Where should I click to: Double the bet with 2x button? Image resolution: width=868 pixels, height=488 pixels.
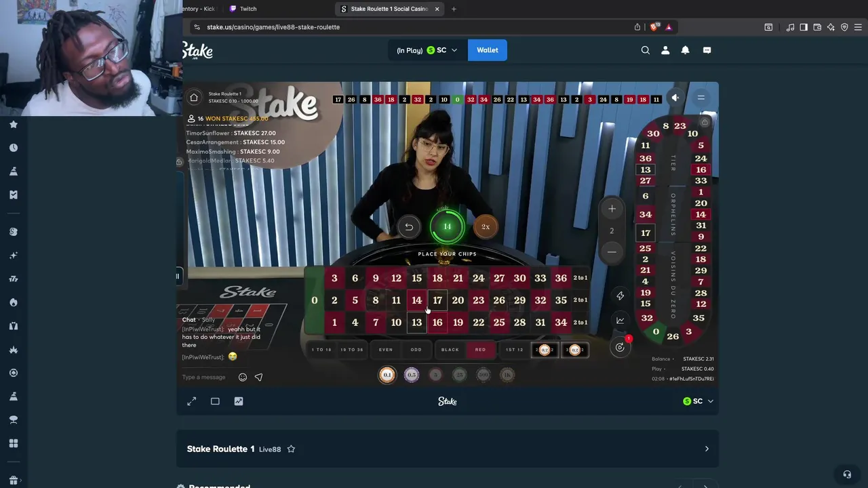pyautogui.click(x=486, y=227)
